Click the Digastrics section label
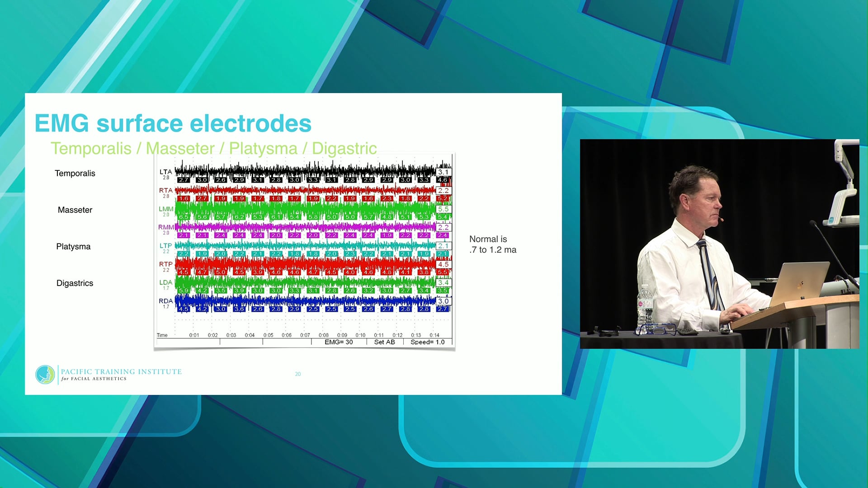The height and width of the screenshot is (488, 868). (75, 283)
